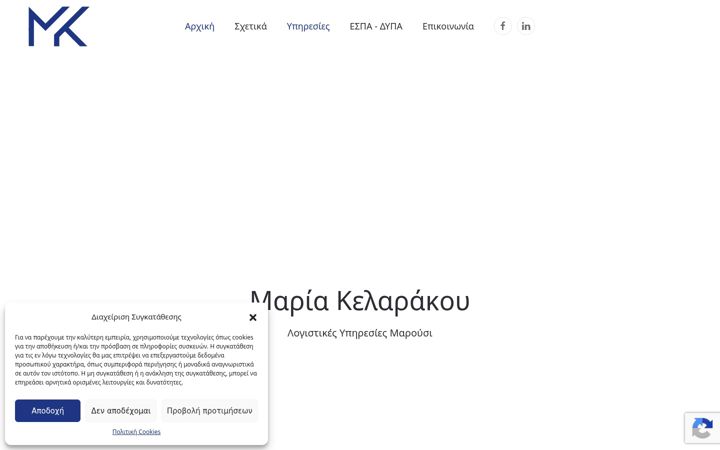Open the ΕΣΠΑ - ΔΥΠΑ menu item

point(376,26)
